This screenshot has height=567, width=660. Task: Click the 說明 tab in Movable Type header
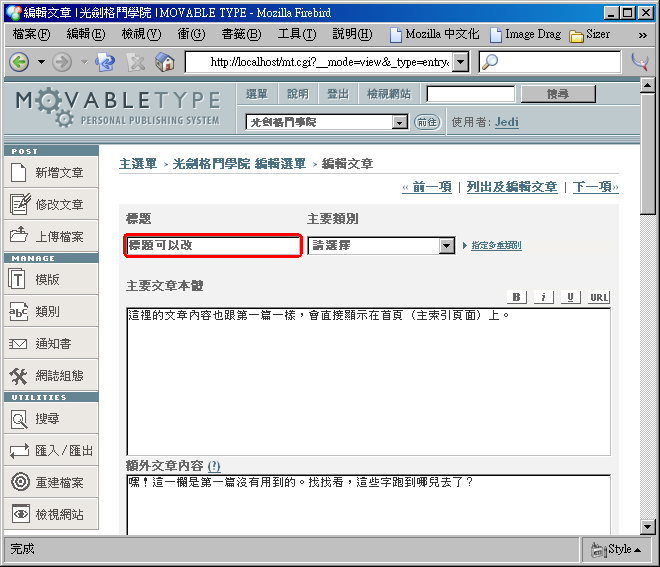(298, 94)
